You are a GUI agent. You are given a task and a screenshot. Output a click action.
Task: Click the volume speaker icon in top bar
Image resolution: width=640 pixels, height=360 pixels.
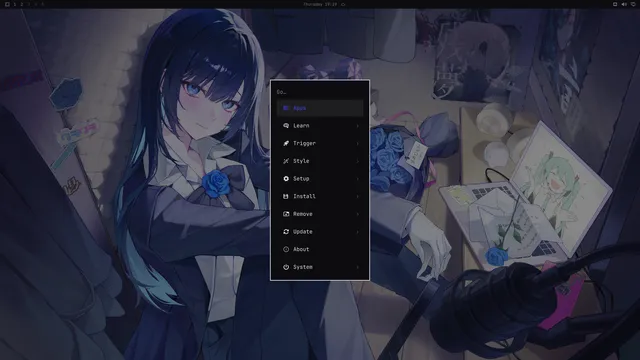point(624,4)
